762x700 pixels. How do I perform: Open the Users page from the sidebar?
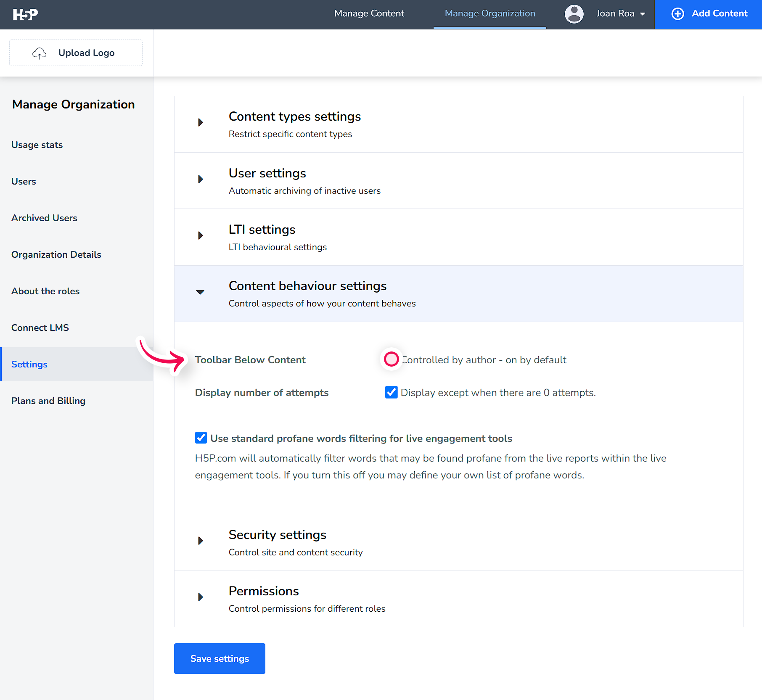coord(24,181)
